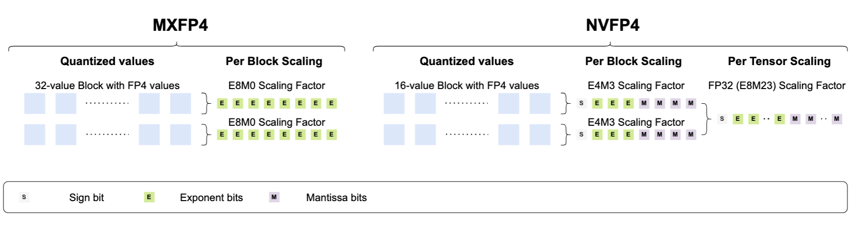Viewport: 868px width, 230px height.
Task: Click the 32-value Block with FP4 values text
Action: pos(107,86)
